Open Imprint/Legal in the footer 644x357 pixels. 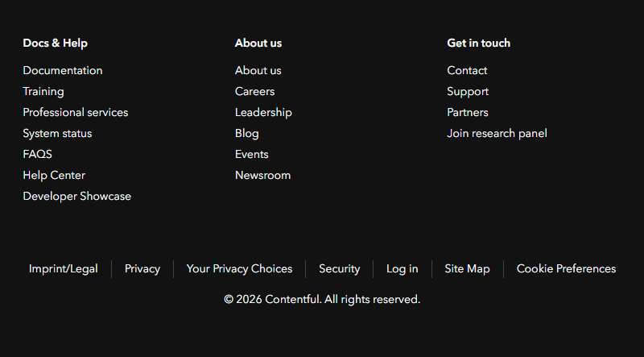coord(64,269)
